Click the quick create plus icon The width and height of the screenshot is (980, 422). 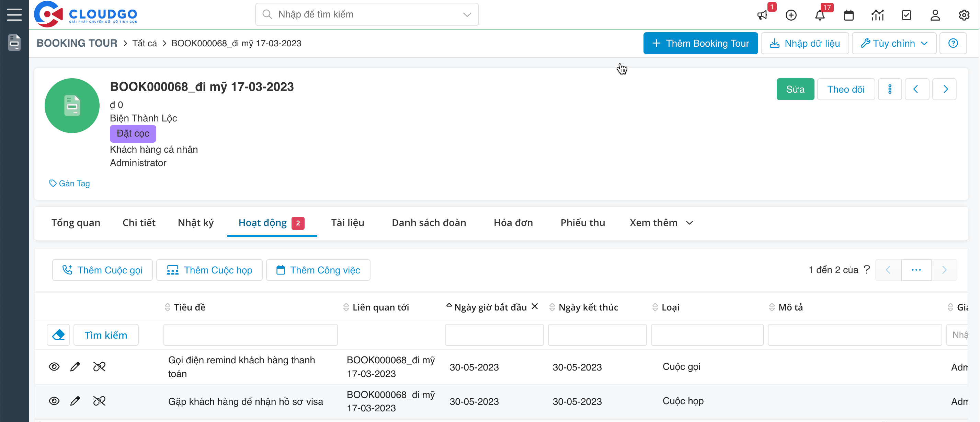(791, 15)
